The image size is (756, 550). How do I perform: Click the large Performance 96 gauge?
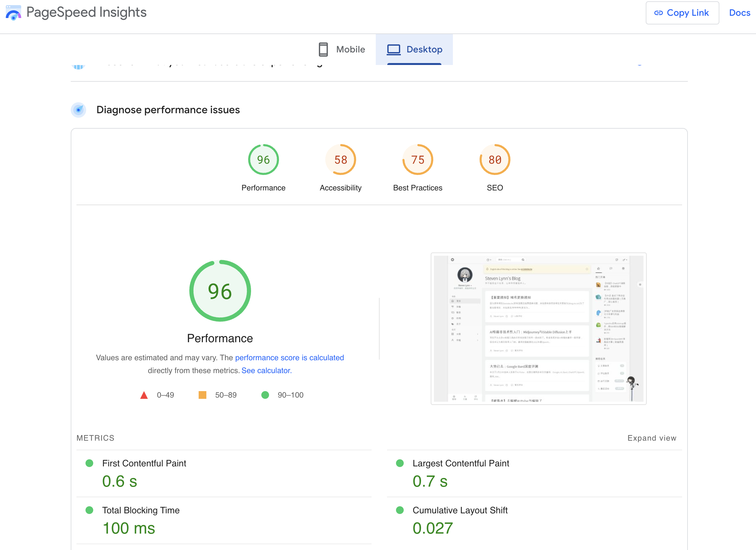click(220, 291)
